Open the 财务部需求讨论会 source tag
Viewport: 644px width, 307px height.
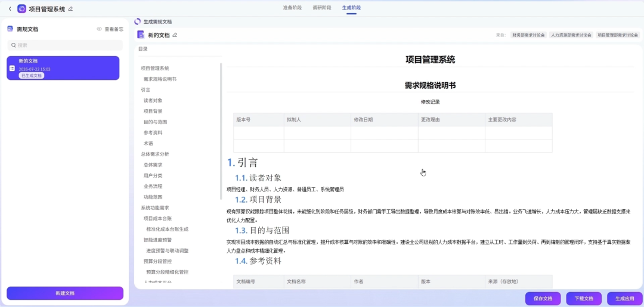(x=528, y=35)
